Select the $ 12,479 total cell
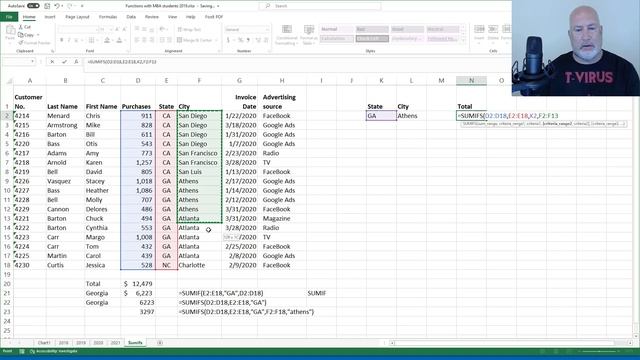This screenshot has height=360, width=640. tap(138, 284)
